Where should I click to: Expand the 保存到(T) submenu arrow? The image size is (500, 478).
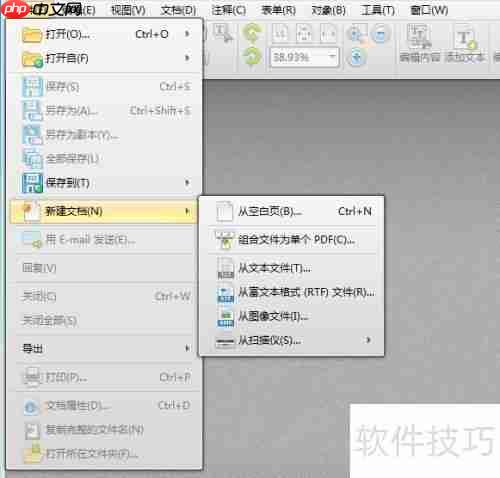187,183
